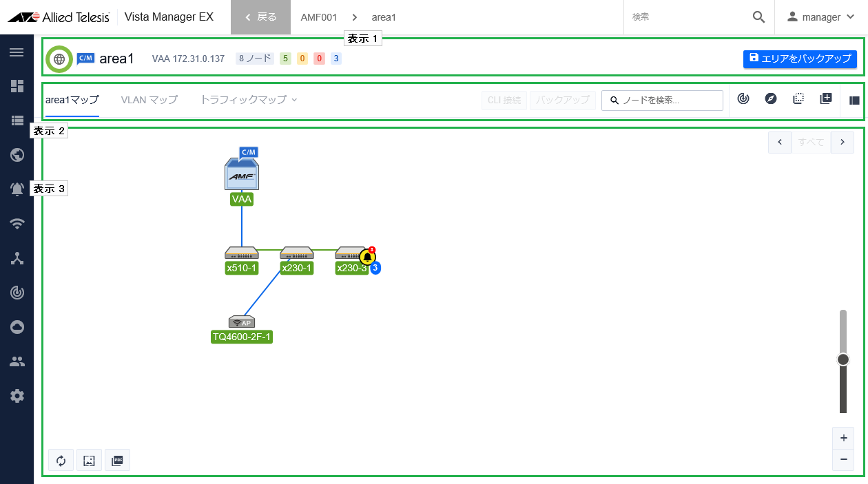
Task: Switch to area1マップ tab
Action: point(72,100)
